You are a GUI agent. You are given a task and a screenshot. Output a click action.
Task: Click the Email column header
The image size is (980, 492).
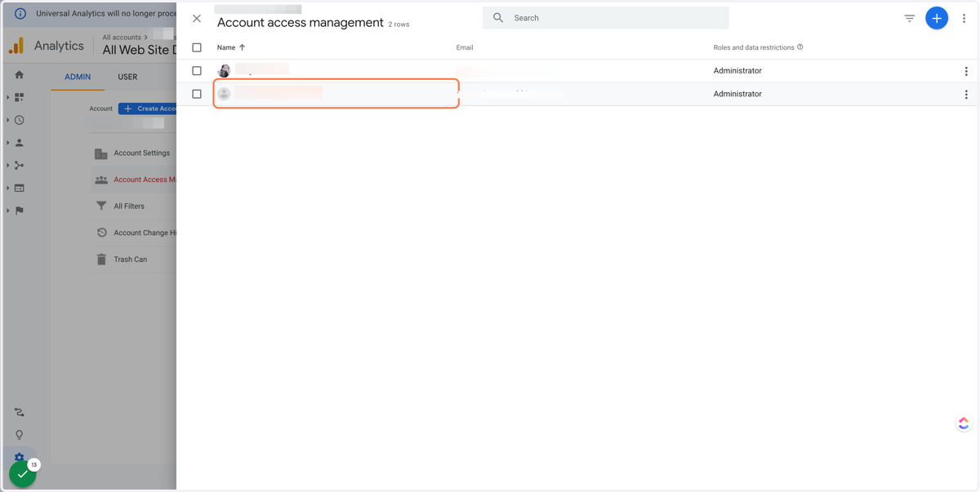(465, 47)
